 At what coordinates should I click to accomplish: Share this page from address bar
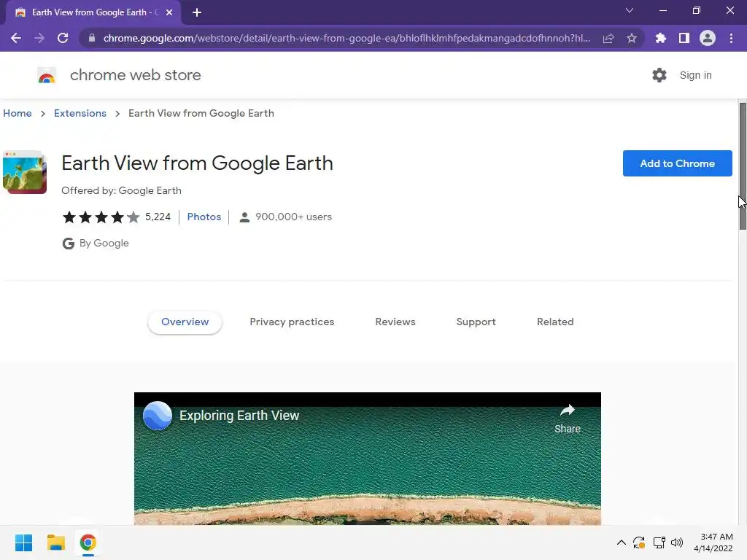[608, 38]
